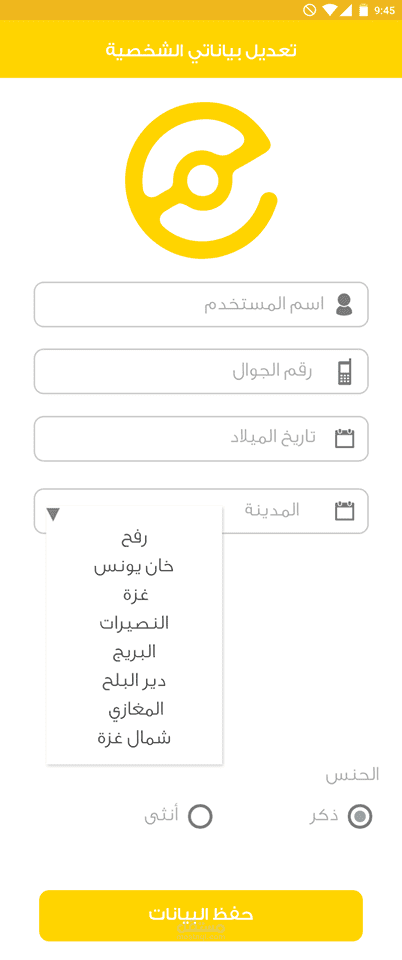Viewport: 402px width, 960px height.
Task: Choose خان يونس from the city list
Action: click(134, 567)
